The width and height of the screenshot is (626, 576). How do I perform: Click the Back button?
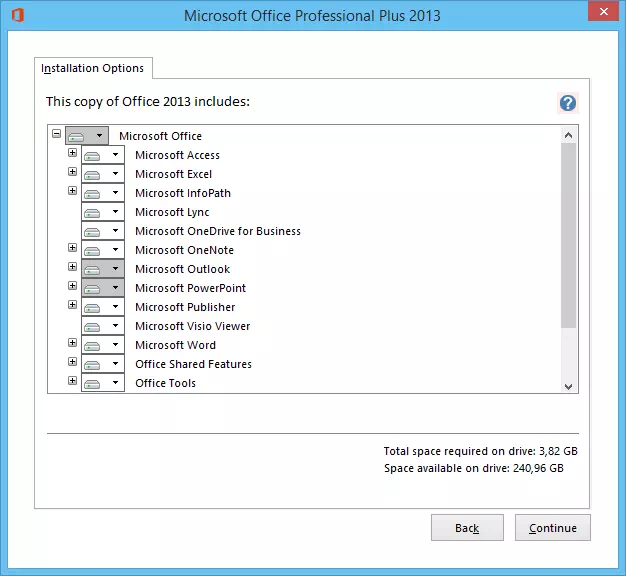click(x=467, y=528)
